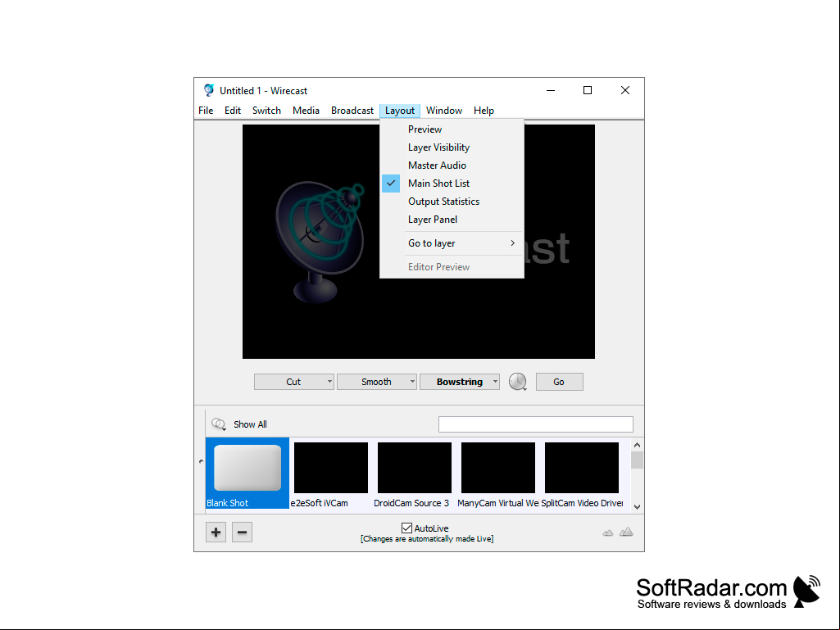This screenshot has width=840, height=630.
Task: Click the shot list scrollbar thumb
Action: click(637, 460)
